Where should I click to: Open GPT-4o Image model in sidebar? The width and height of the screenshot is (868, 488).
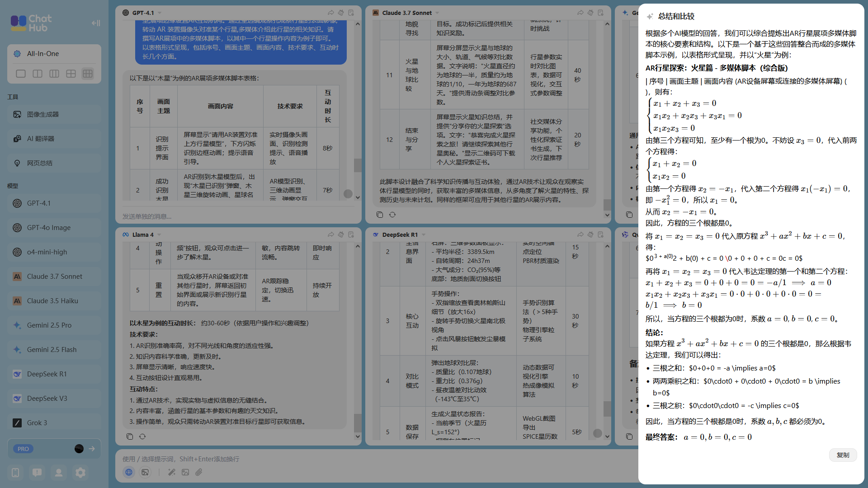(54, 228)
